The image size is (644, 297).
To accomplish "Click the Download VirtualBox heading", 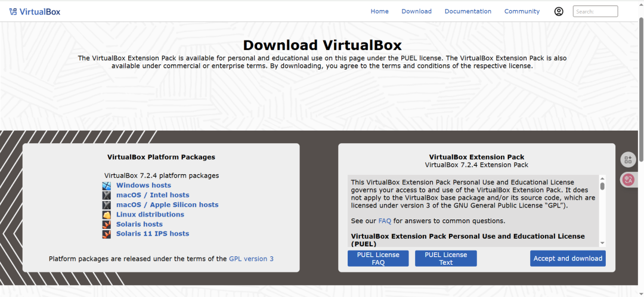I will (x=322, y=45).
